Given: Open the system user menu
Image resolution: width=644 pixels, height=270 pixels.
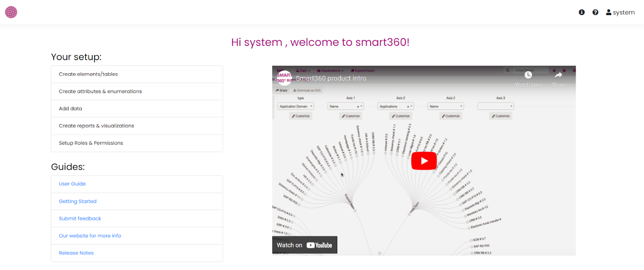Looking at the screenshot, I should pyautogui.click(x=620, y=12).
